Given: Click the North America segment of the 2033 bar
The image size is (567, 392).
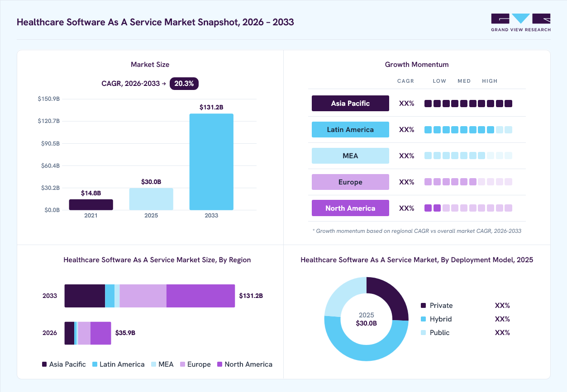Looking at the screenshot, I should [x=200, y=296].
